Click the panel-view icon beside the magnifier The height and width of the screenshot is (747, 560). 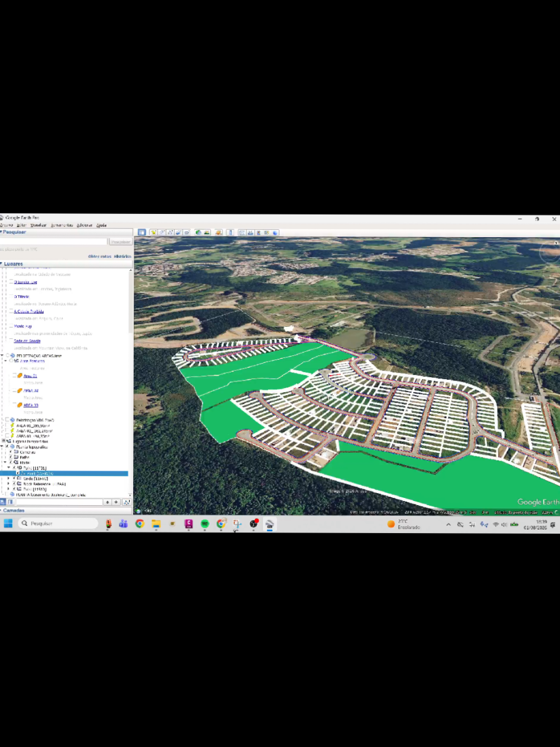[x=10, y=502]
